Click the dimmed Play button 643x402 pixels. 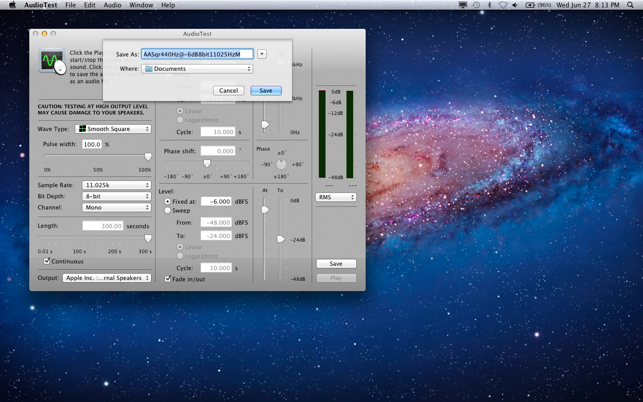(336, 278)
